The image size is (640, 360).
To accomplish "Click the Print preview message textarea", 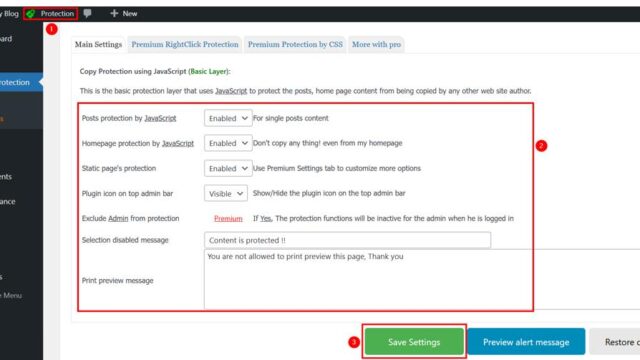I will point(422,280).
